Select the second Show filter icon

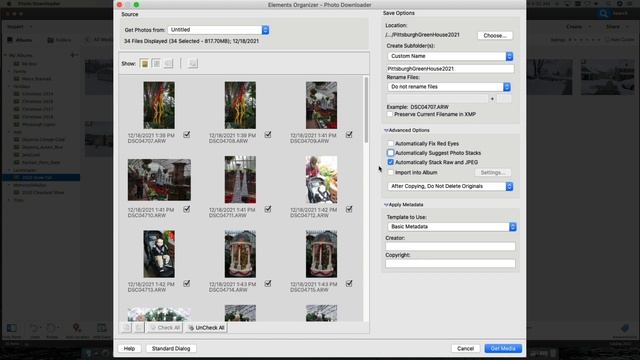coord(156,63)
